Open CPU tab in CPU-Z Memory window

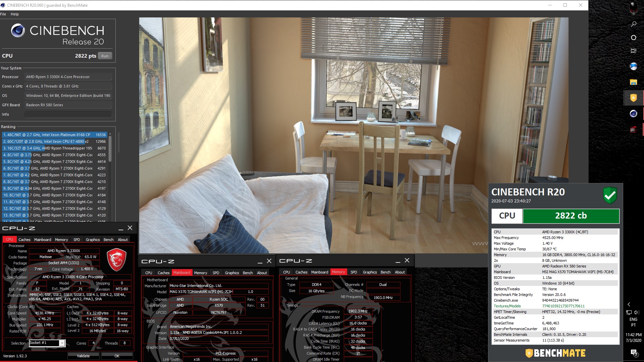[x=286, y=272]
